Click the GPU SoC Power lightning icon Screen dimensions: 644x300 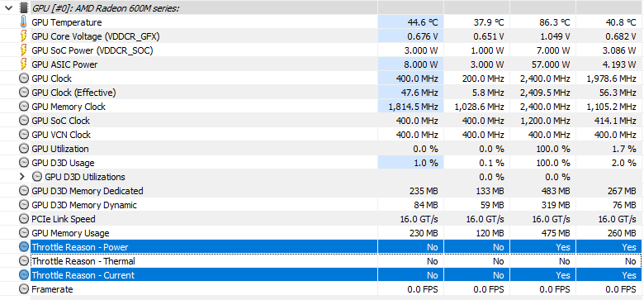click(24, 50)
